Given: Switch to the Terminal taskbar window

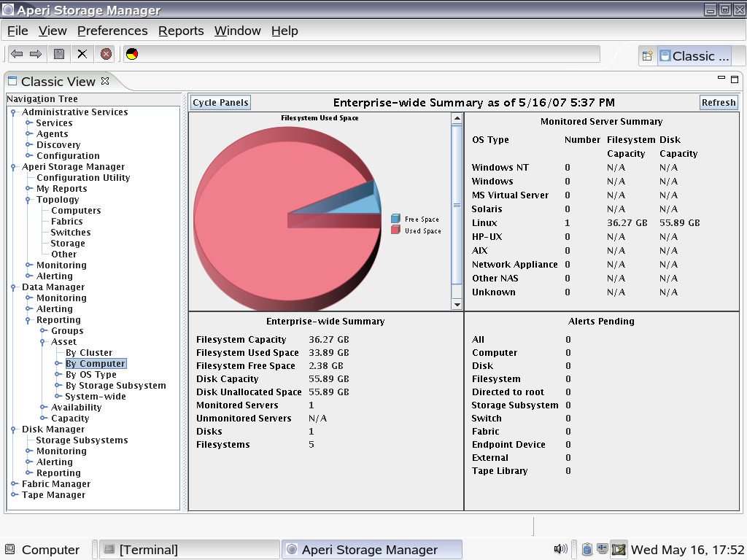Looking at the screenshot, I should click(x=188, y=550).
